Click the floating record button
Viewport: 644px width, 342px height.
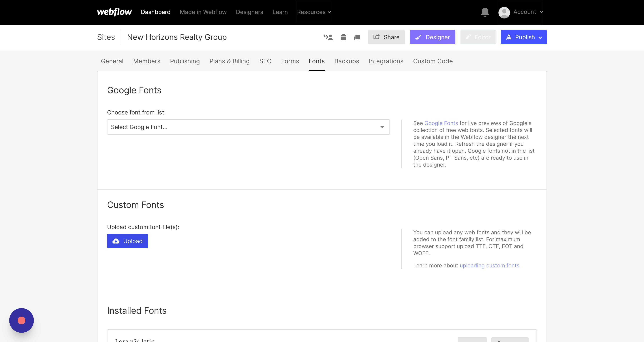[22, 320]
